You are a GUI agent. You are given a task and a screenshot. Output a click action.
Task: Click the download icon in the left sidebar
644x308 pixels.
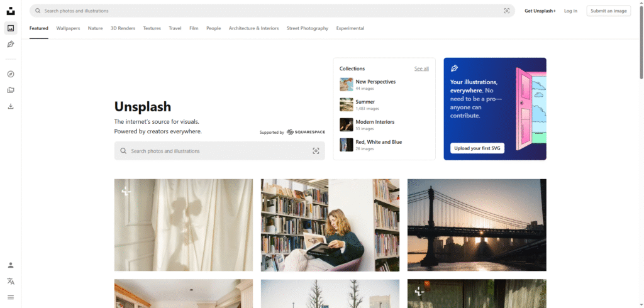point(11,106)
